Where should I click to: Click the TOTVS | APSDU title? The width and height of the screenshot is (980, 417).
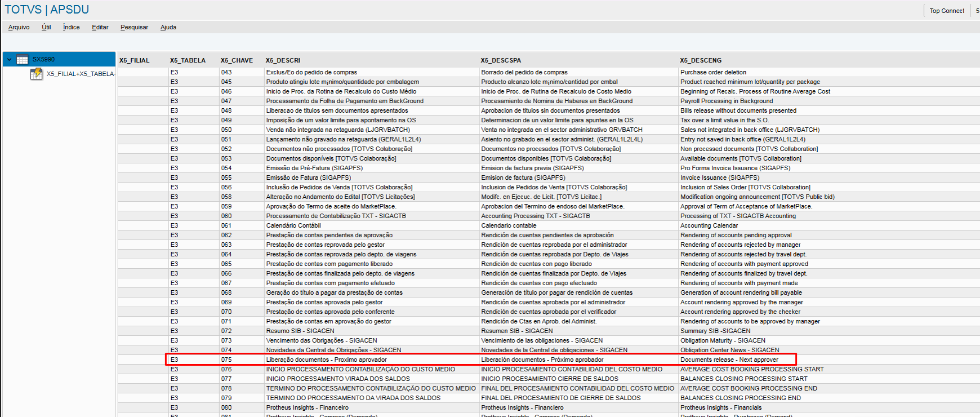pyautogui.click(x=47, y=10)
